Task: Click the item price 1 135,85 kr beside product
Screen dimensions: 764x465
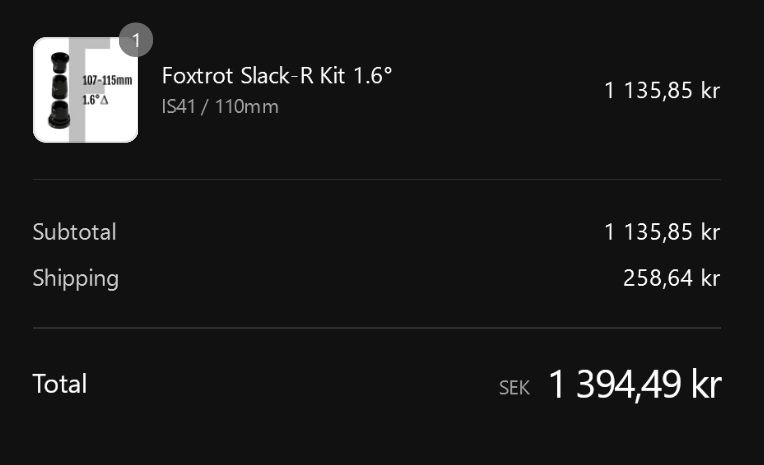Action: 661,91
